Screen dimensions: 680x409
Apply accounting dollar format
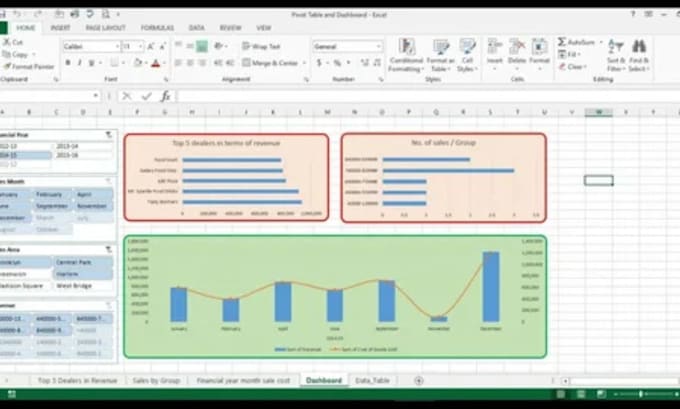(x=319, y=63)
